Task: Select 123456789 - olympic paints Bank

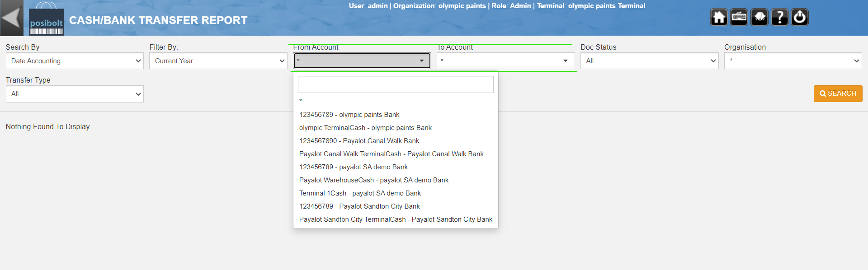Action: coord(396,115)
